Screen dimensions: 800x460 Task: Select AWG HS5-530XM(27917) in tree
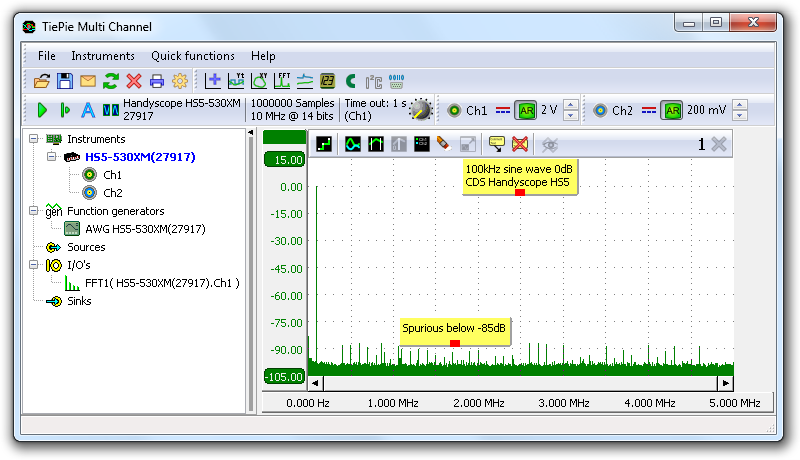click(145, 229)
